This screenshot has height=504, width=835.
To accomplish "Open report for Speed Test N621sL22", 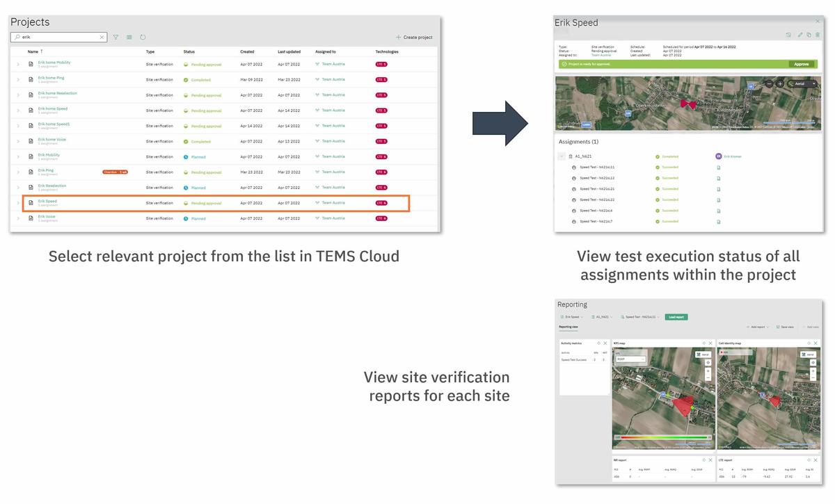I will pos(718,200).
